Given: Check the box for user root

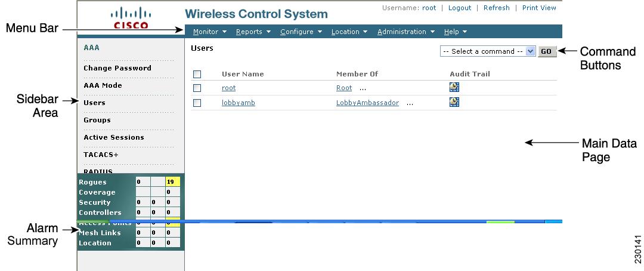Looking at the screenshot, I should [197, 88].
